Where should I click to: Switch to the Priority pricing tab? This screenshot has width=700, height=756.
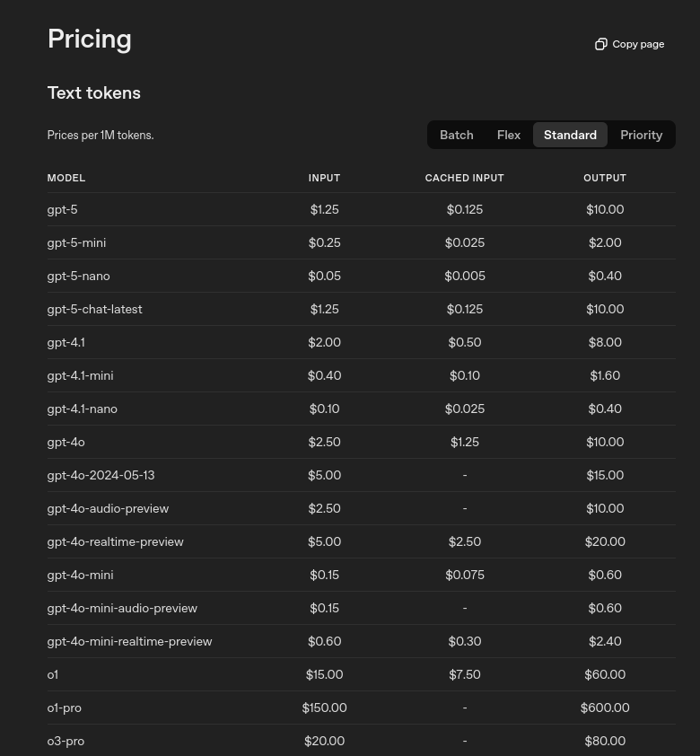[642, 135]
